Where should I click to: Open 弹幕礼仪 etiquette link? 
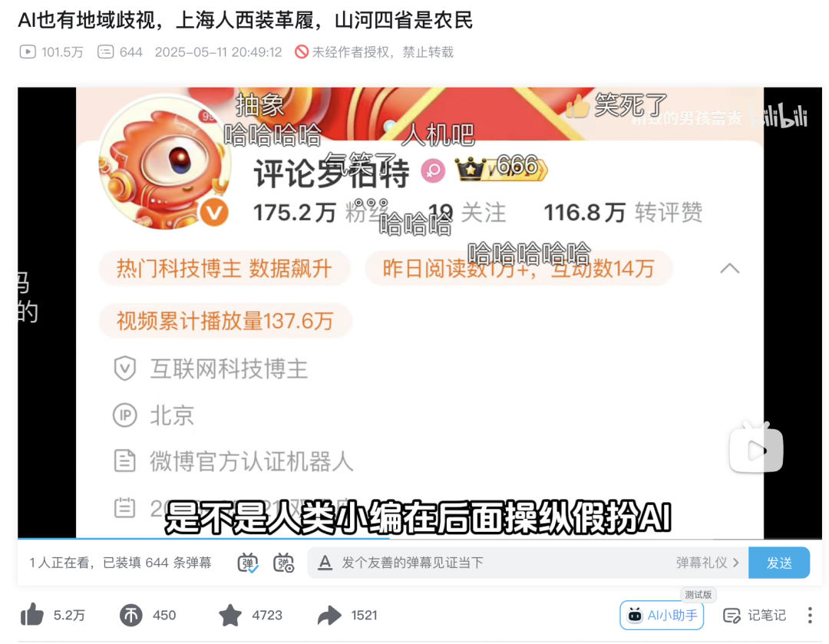(707, 563)
